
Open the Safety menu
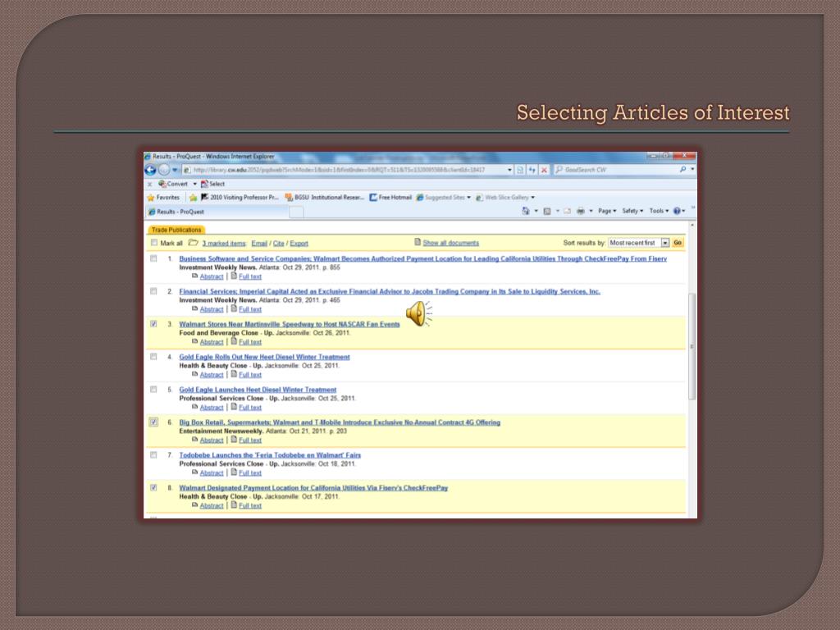click(x=632, y=211)
